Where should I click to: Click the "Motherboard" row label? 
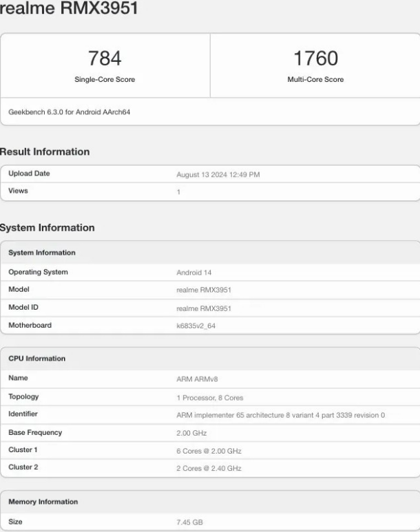point(30,326)
